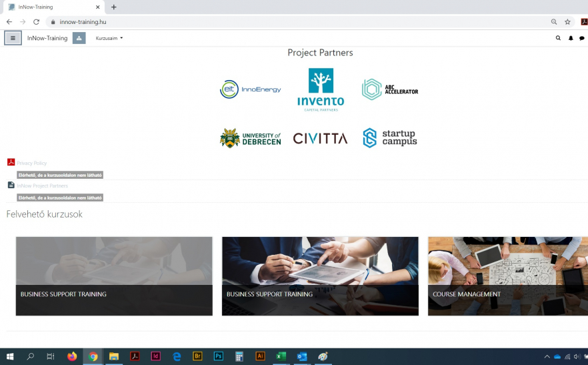Switch to Chrome on the taskbar
588x365 pixels.
tap(93, 356)
